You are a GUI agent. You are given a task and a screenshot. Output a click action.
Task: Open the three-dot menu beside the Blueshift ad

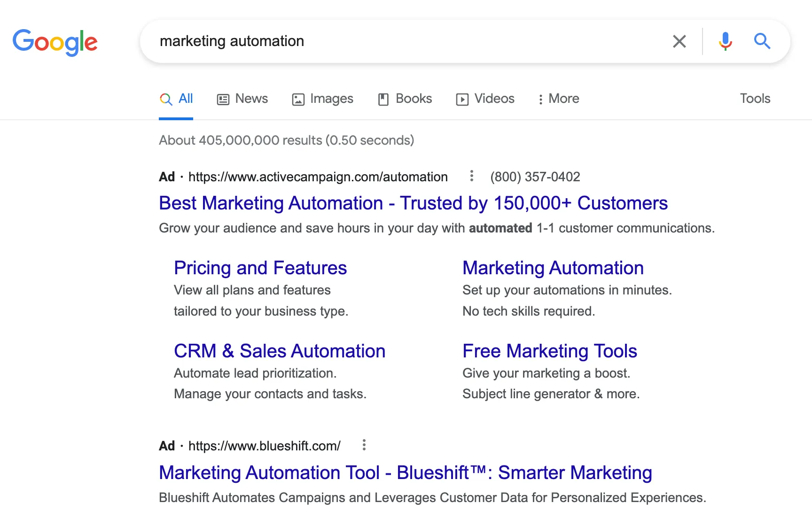point(364,445)
